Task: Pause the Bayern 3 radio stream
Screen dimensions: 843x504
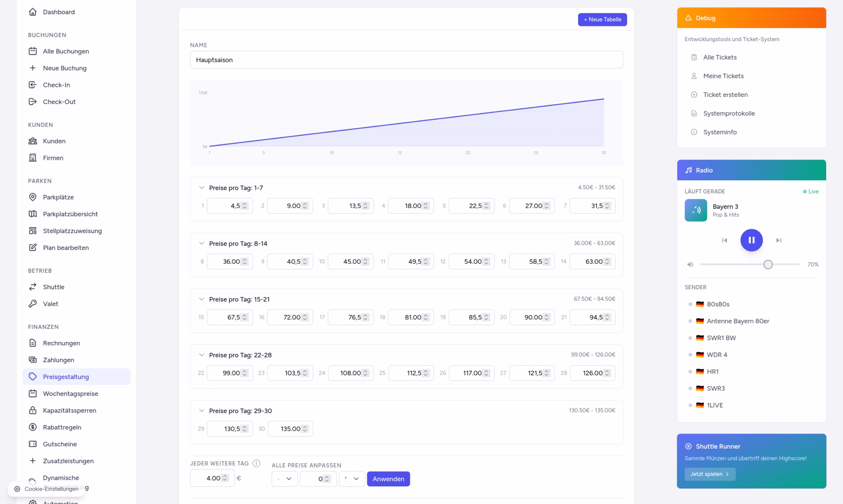Action: tap(751, 241)
